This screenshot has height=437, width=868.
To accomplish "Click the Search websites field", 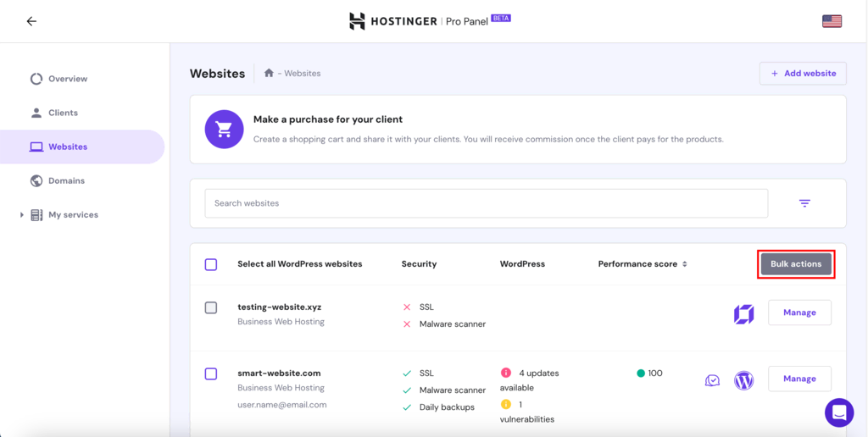I will pyautogui.click(x=486, y=203).
